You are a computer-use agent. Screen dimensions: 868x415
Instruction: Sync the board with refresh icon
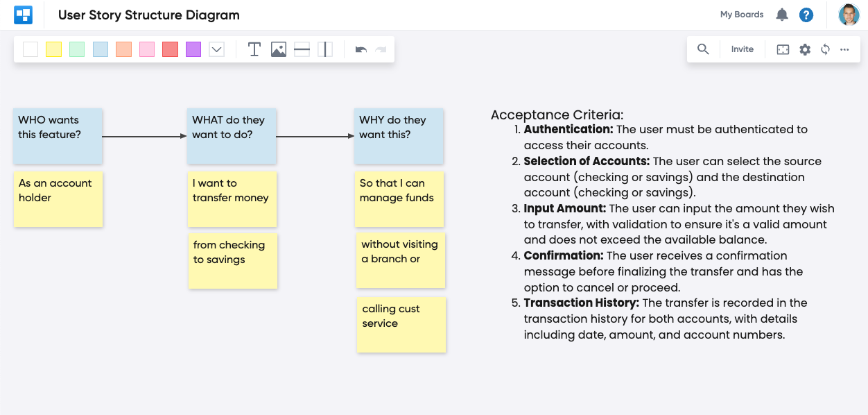pos(825,49)
